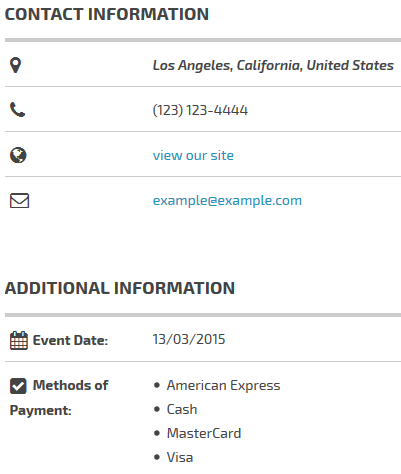
Task: Click the envelope email icon
Action: click(19, 201)
